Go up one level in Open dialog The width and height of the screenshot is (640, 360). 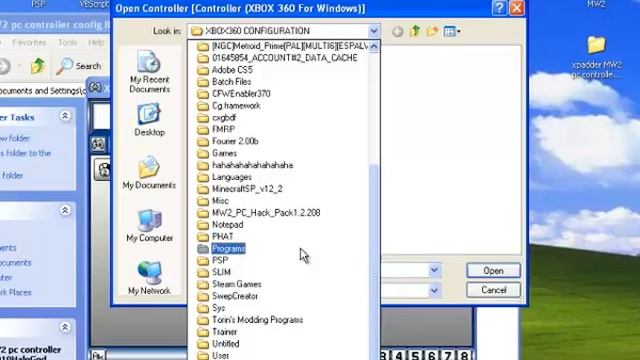415,31
